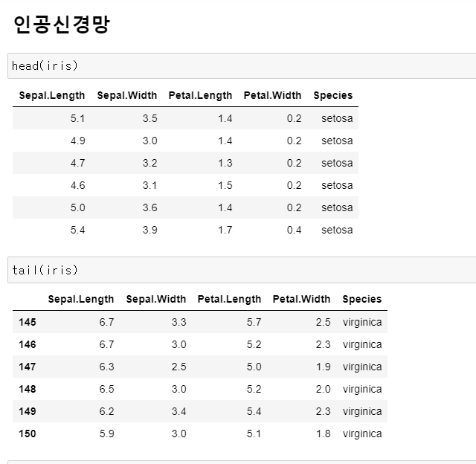Select row index 148
Screen dimensions: 476x464
click(28, 389)
